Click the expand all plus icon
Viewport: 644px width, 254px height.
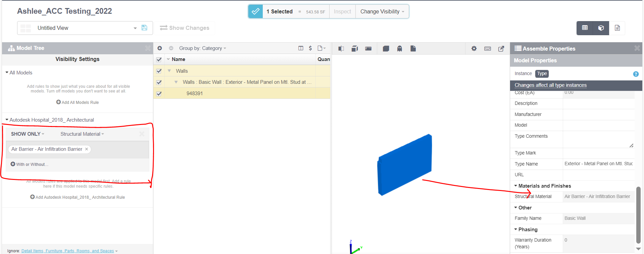tap(160, 48)
